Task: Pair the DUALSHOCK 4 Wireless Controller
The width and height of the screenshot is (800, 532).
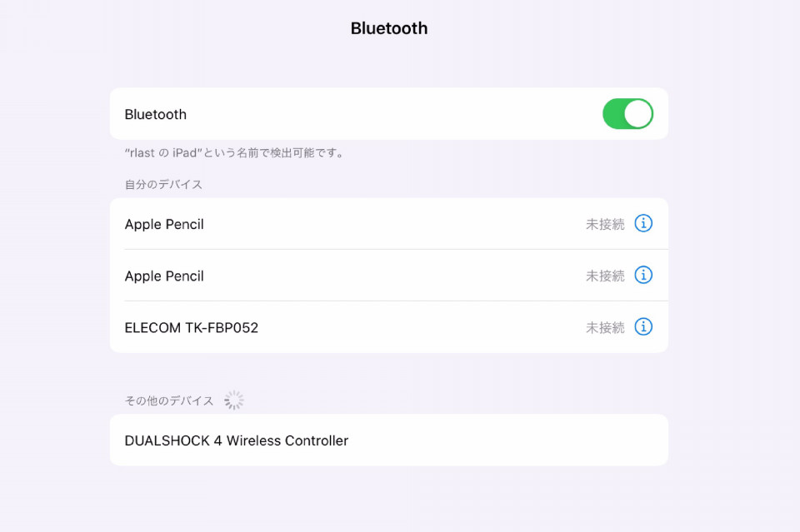Action: pyautogui.click(x=389, y=440)
